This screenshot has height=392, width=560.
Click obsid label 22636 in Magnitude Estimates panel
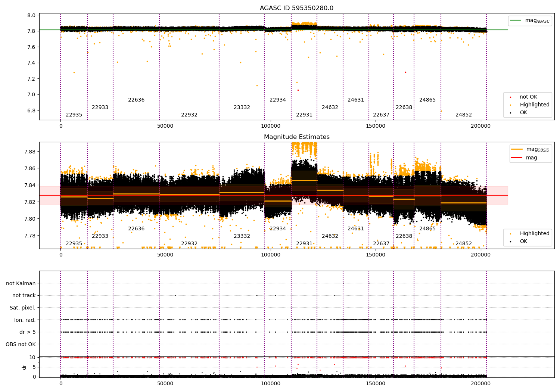click(136, 229)
